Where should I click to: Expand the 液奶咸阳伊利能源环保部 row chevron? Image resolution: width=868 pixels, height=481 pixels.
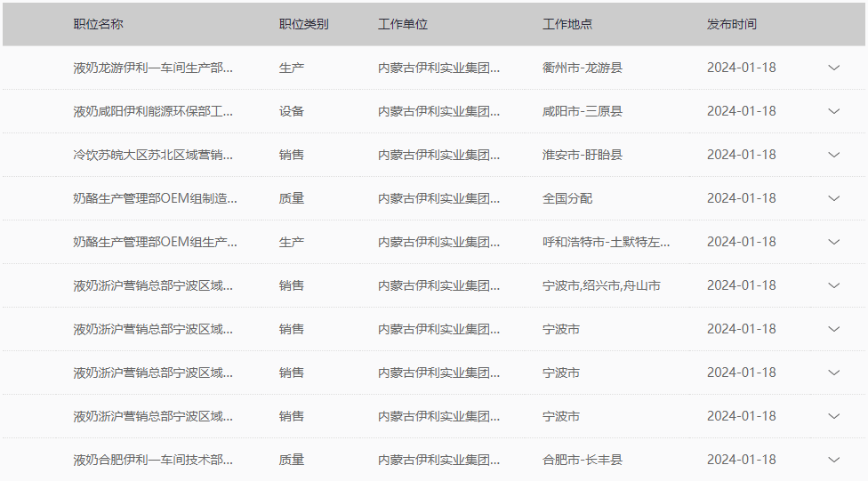[833, 111]
